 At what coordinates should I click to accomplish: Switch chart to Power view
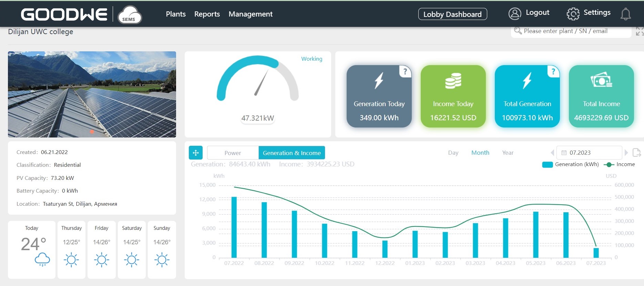[233, 153]
